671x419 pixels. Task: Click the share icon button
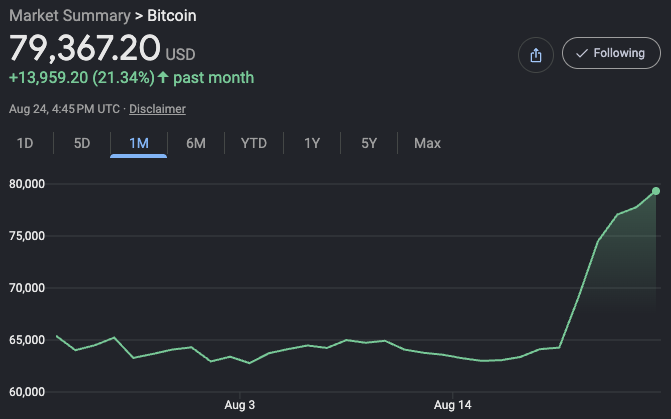[x=536, y=55]
